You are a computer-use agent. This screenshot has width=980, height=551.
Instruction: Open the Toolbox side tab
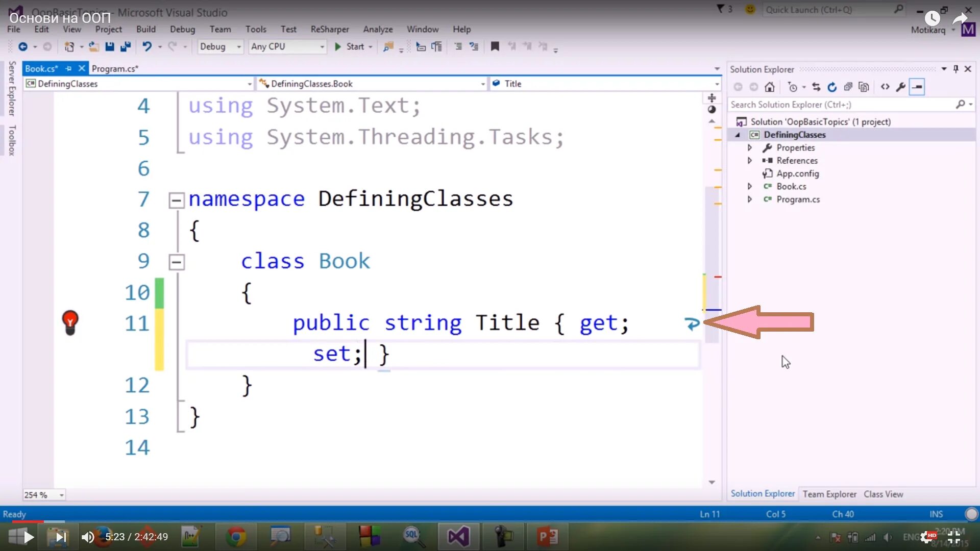click(12, 140)
